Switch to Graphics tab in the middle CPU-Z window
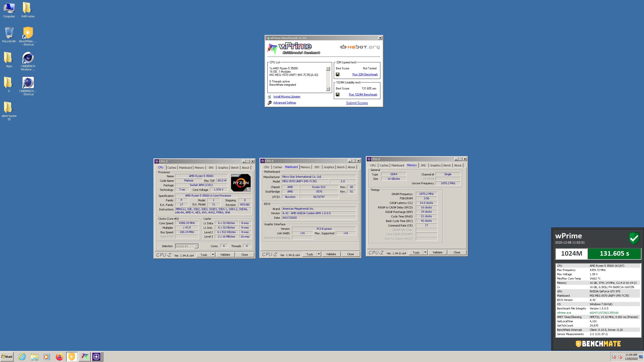This screenshot has height=362, width=644. click(x=329, y=167)
